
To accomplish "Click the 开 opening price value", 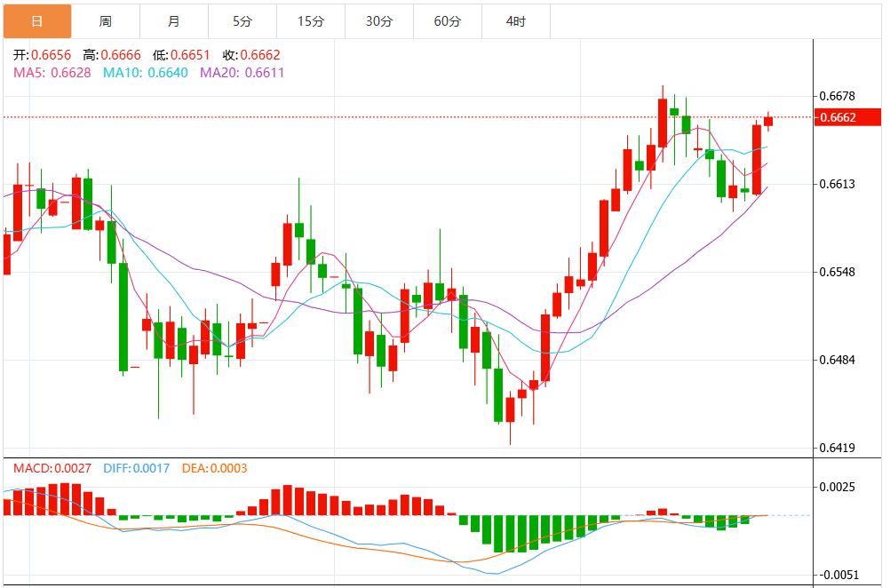I will click(52, 55).
